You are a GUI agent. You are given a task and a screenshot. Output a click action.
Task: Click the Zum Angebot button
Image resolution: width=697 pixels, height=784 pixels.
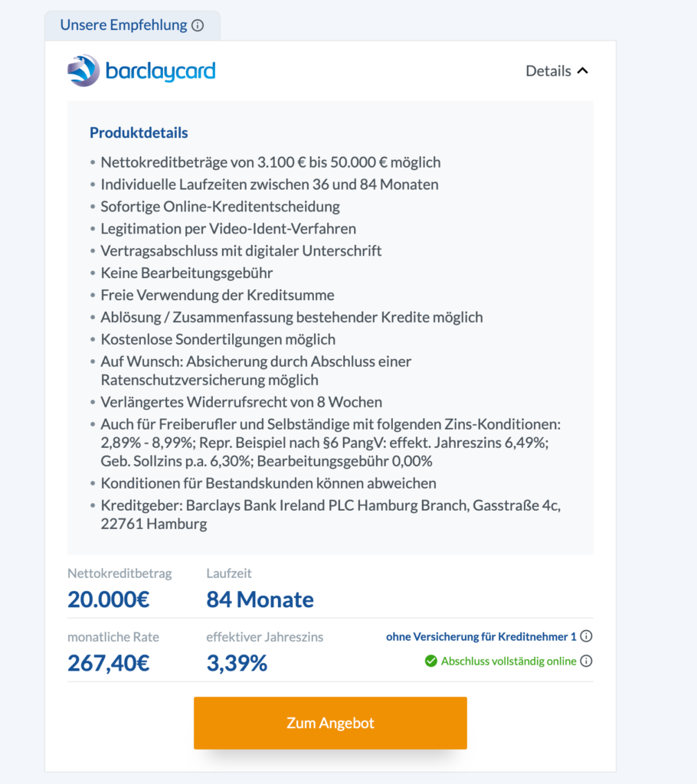330,723
